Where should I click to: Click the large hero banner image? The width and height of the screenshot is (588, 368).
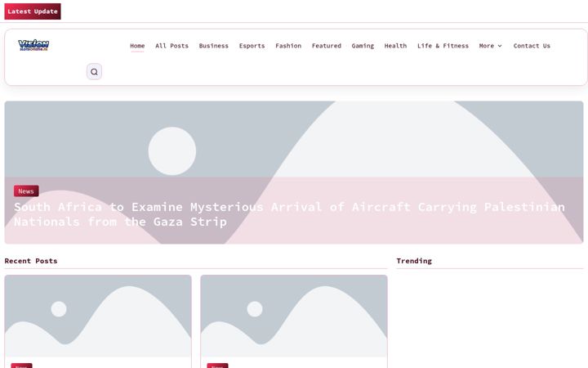click(294, 173)
